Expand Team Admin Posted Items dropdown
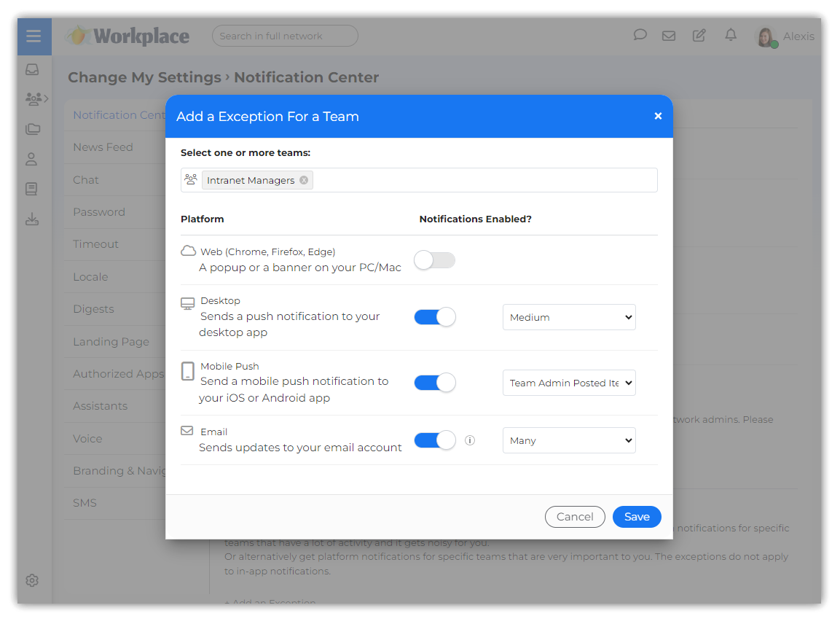 569,383
